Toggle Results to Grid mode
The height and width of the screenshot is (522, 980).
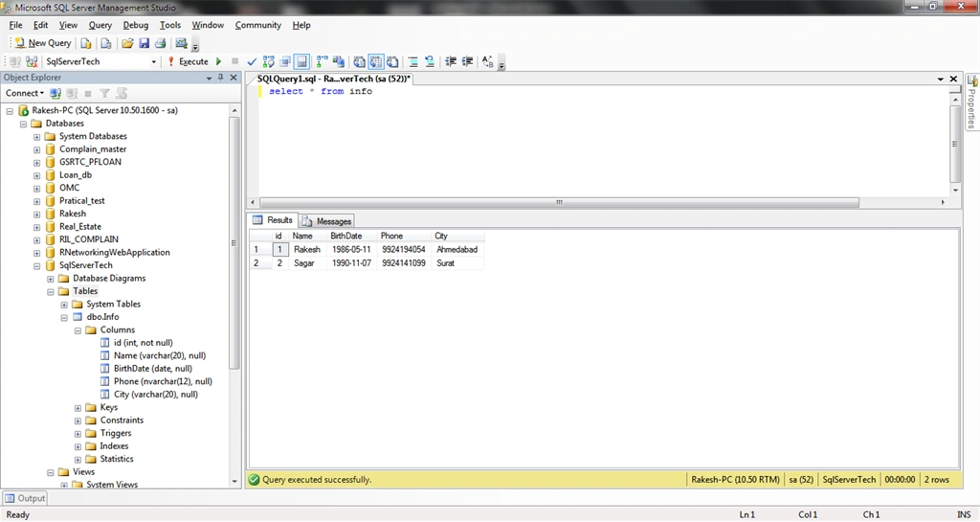375,61
